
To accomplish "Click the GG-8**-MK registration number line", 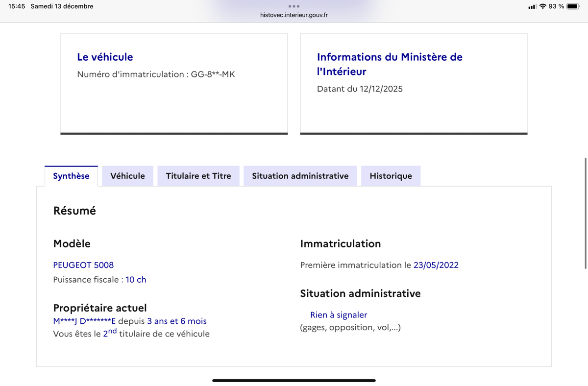I will pyautogui.click(x=156, y=74).
